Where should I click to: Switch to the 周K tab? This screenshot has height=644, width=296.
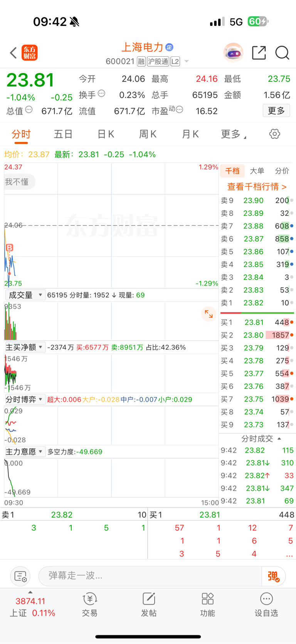[148, 134]
